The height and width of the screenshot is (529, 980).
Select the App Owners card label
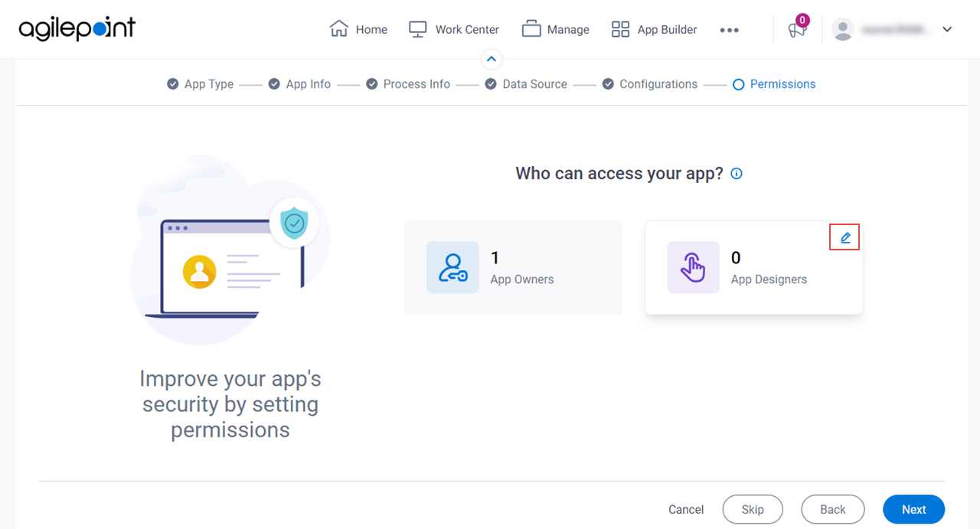(x=522, y=279)
